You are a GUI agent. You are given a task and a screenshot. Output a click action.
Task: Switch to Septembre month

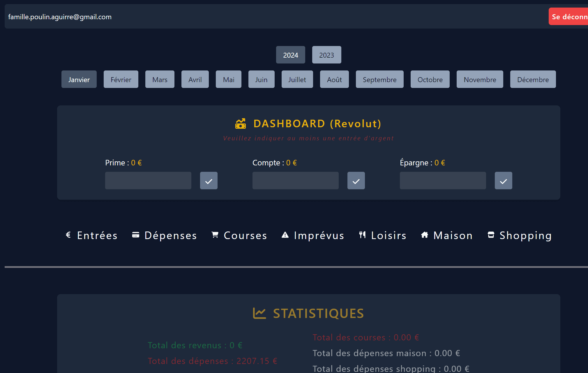coord(380,79)
